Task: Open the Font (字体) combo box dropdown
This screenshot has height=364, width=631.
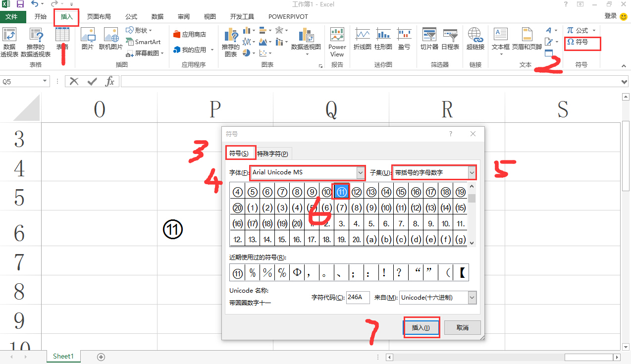Action: 360,172
